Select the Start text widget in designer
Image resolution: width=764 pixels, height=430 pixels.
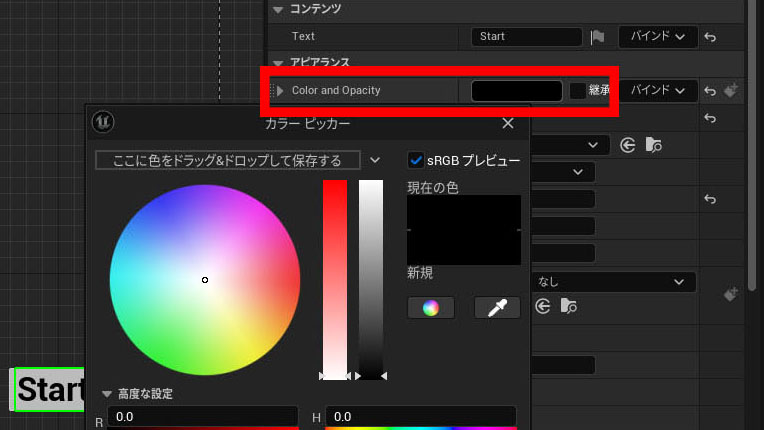49,390
